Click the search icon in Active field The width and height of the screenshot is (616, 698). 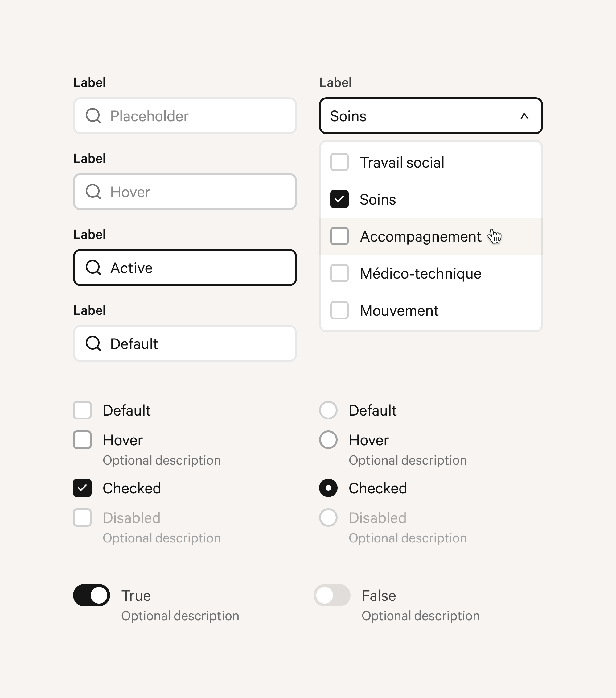tap(93, 268)
